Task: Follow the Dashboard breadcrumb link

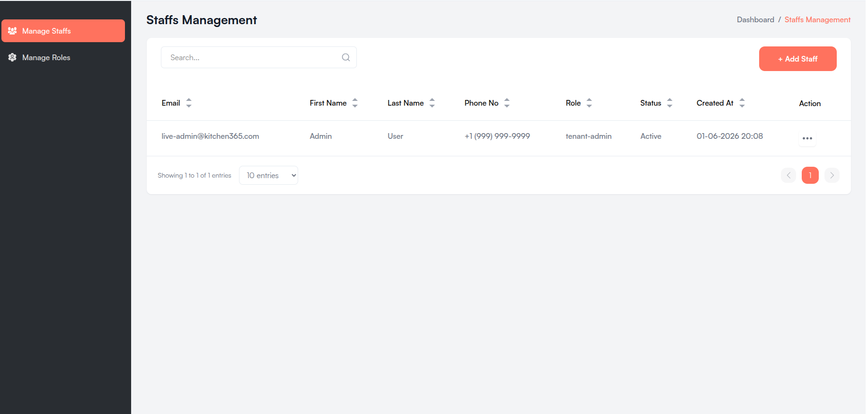Action: click(755, 20)
